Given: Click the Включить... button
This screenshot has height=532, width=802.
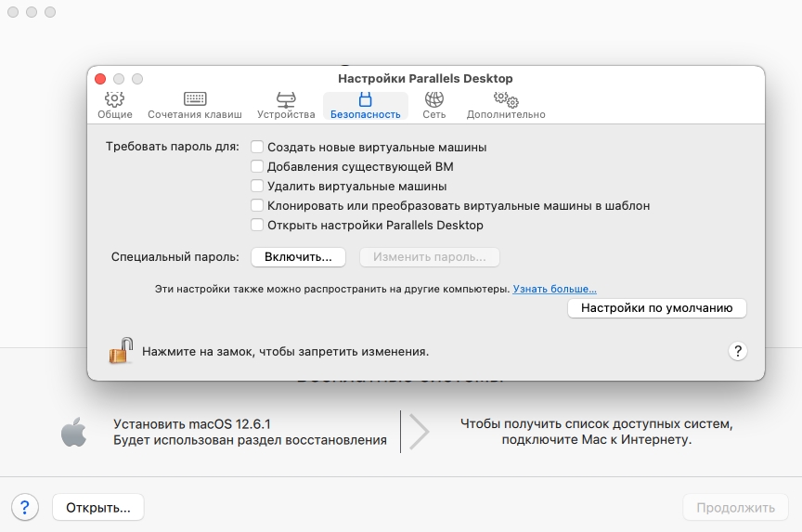Looking at the screenshot, I should pos(298,256).
